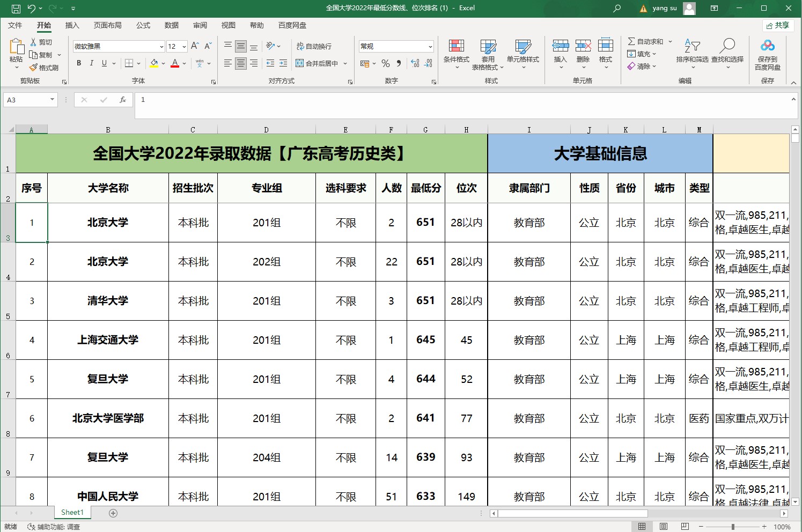Select the Sheet1 worksheet tab

(72, 513)
